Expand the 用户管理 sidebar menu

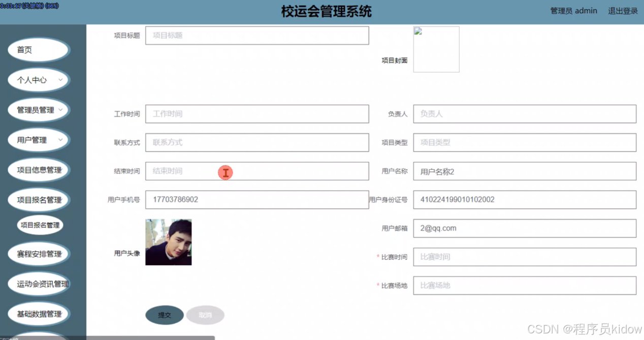pyautogui.click(x=38, y=140)
